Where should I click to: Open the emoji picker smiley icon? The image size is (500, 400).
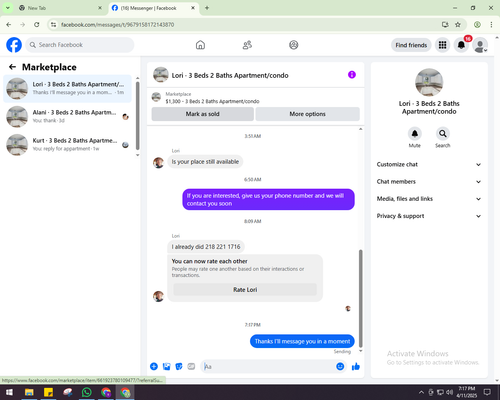tap(340, 367)
